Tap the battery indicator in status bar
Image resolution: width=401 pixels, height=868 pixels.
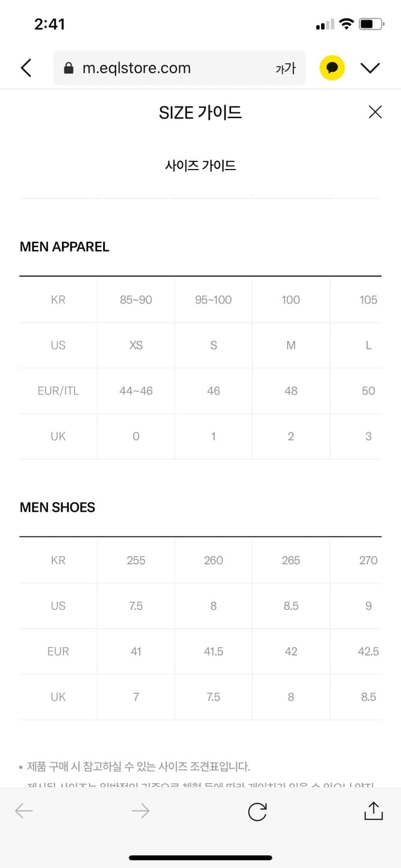371,24
